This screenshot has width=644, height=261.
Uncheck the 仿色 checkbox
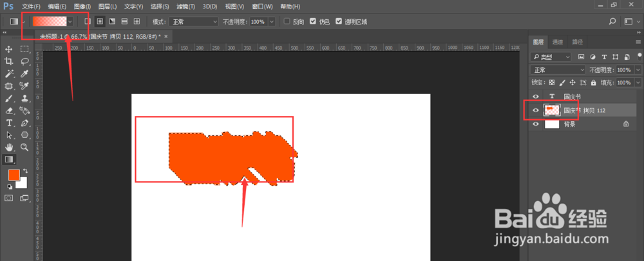(x=313, y=21)
